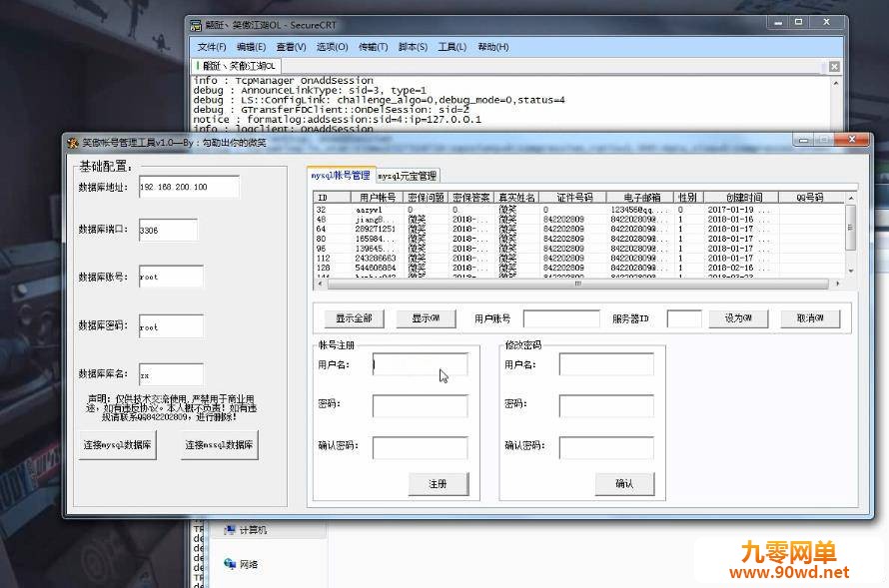Sort table by 真实姓名 column header

click(516, 198)
